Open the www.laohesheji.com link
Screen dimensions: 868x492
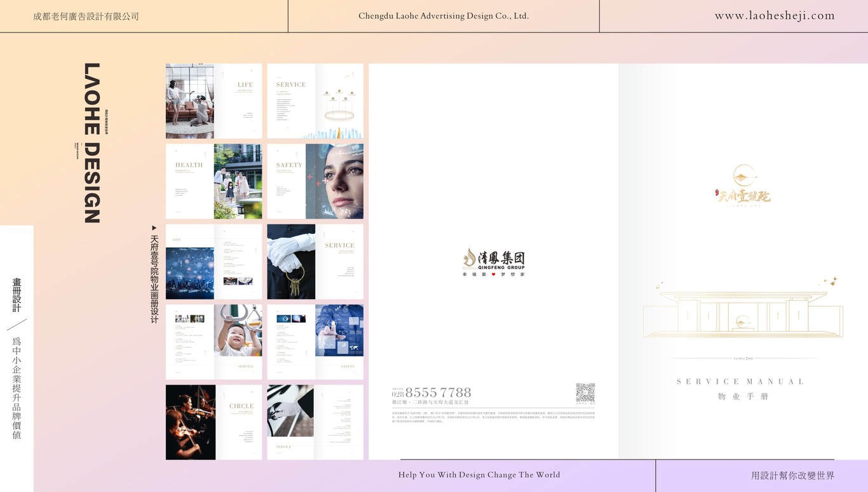pyautogui.click(x=775, y=16)
